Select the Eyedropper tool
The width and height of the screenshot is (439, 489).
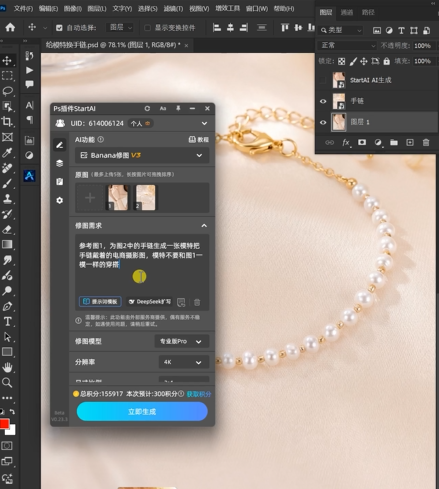point(7,152)
